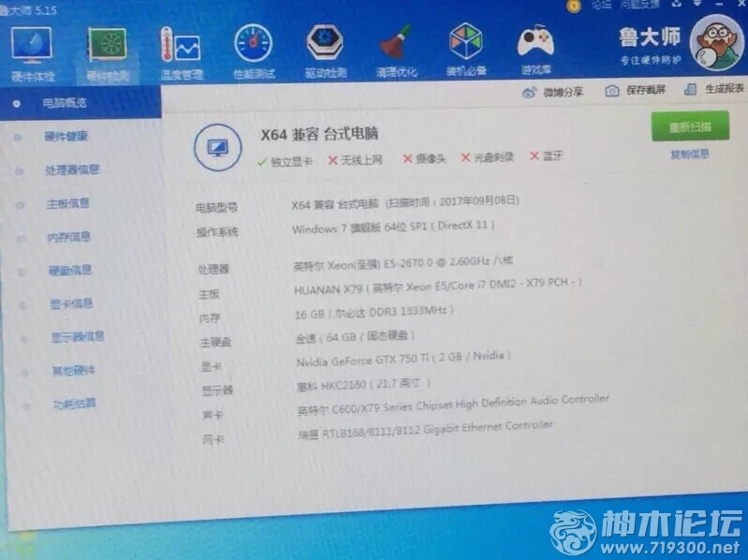Minimize the 鲁大师 window

(721, 4)
